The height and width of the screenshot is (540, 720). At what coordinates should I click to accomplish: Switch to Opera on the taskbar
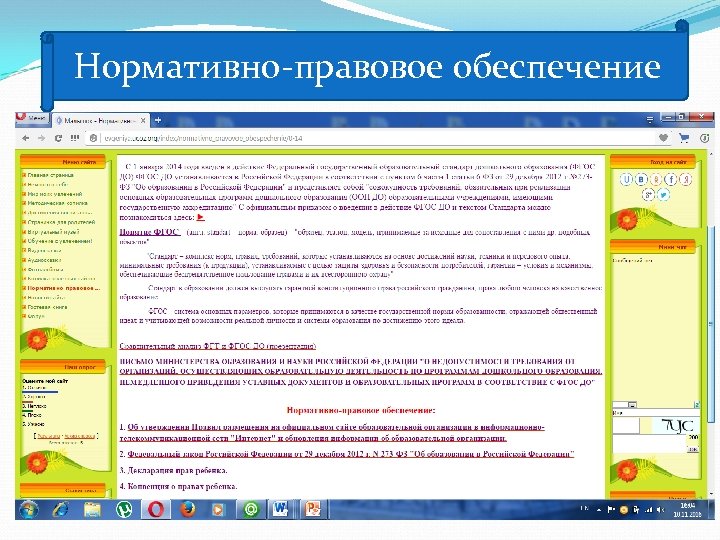[155, 509]
